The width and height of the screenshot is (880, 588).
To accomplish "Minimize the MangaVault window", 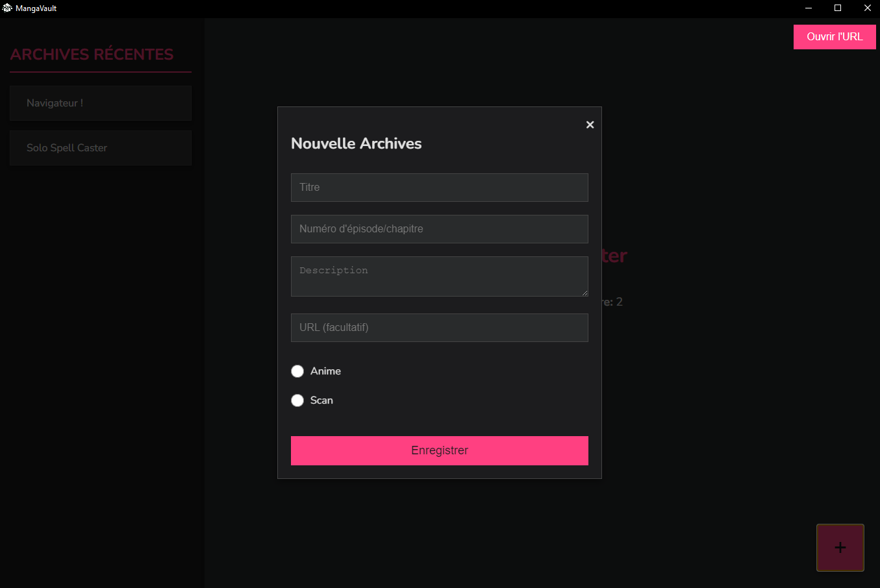I will [x=809, y=8].
